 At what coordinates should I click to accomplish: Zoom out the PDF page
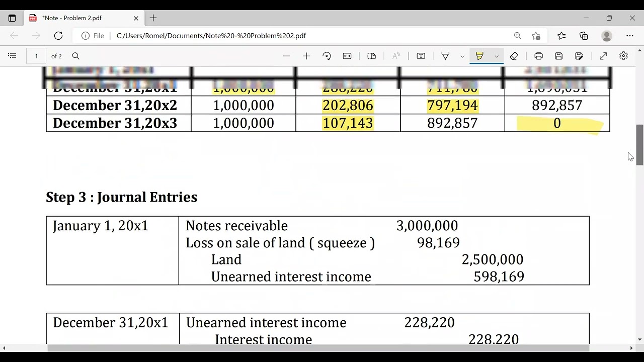(x=286, y=56)
